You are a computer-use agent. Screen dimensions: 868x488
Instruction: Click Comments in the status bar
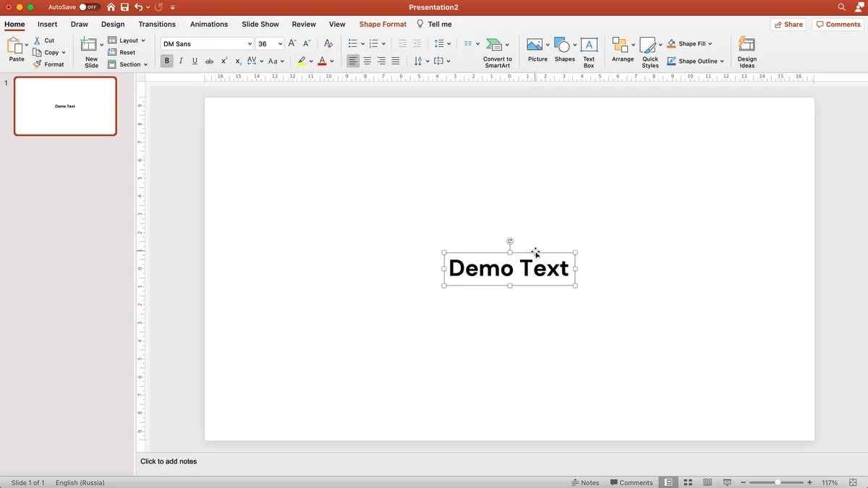pyautogui.click(x=631, y=482)
